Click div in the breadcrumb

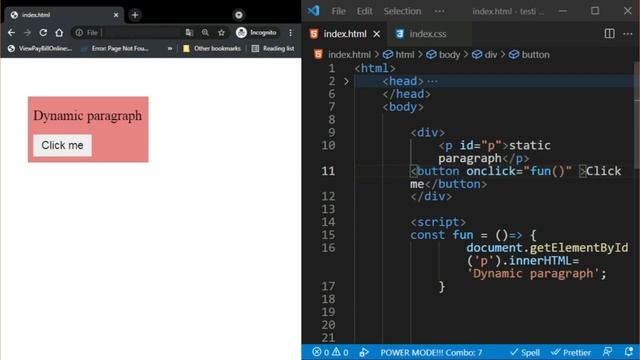coord(485,55)
